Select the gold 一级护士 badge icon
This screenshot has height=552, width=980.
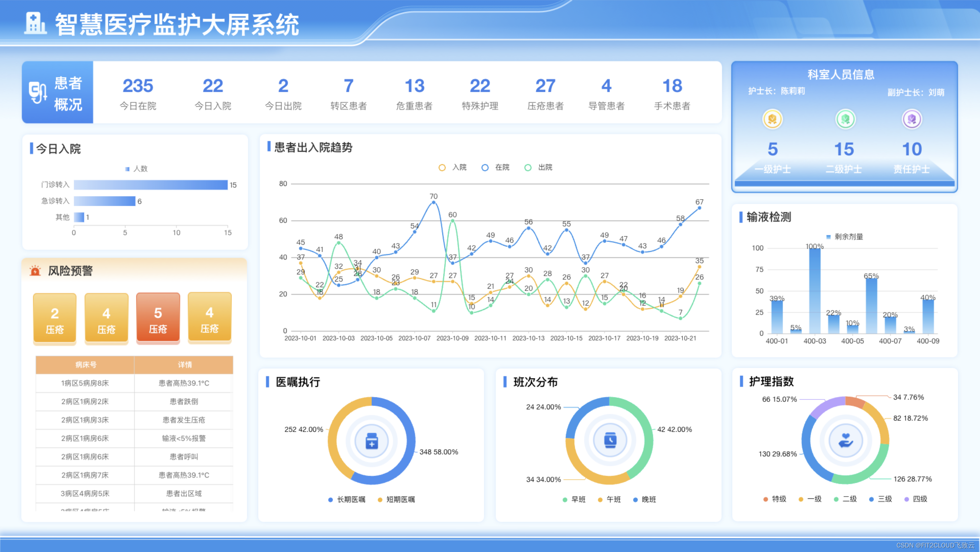773,119
